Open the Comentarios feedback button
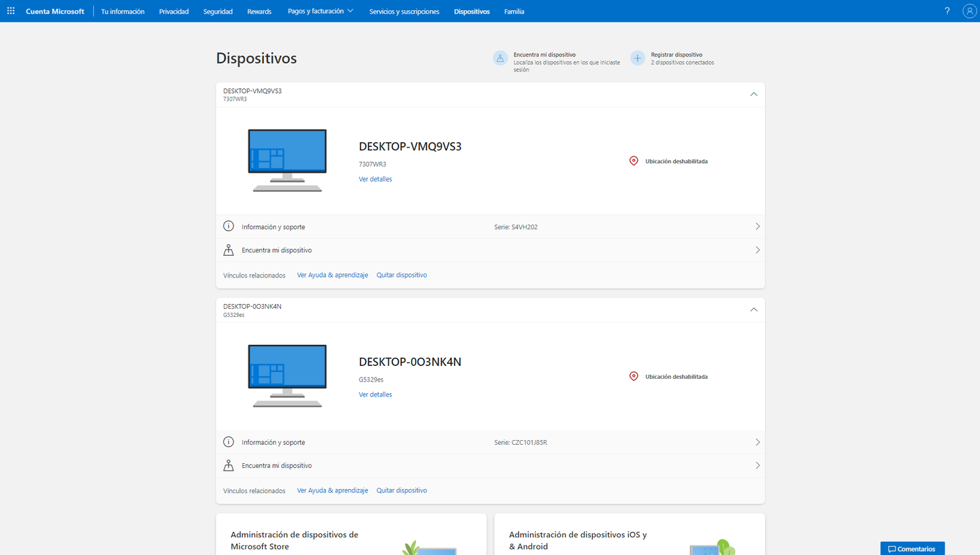980x555 pixels. tap(912, 548)
